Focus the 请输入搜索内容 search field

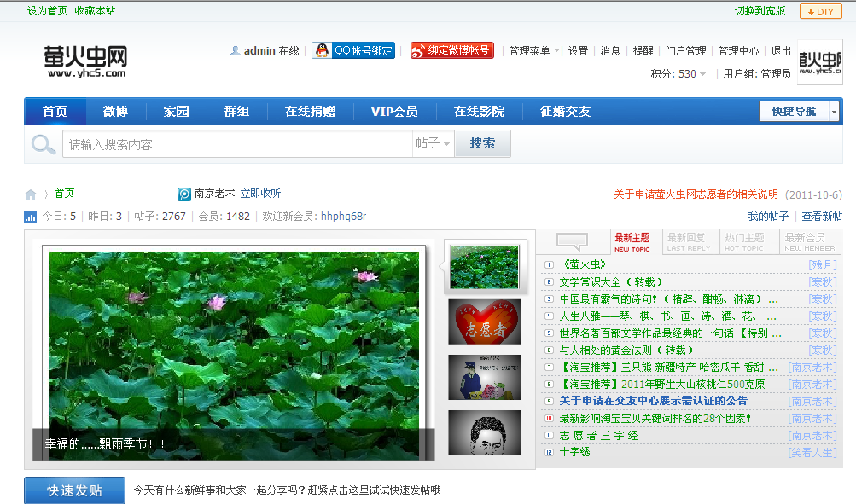pyautogui.click(x=237, y=144)
